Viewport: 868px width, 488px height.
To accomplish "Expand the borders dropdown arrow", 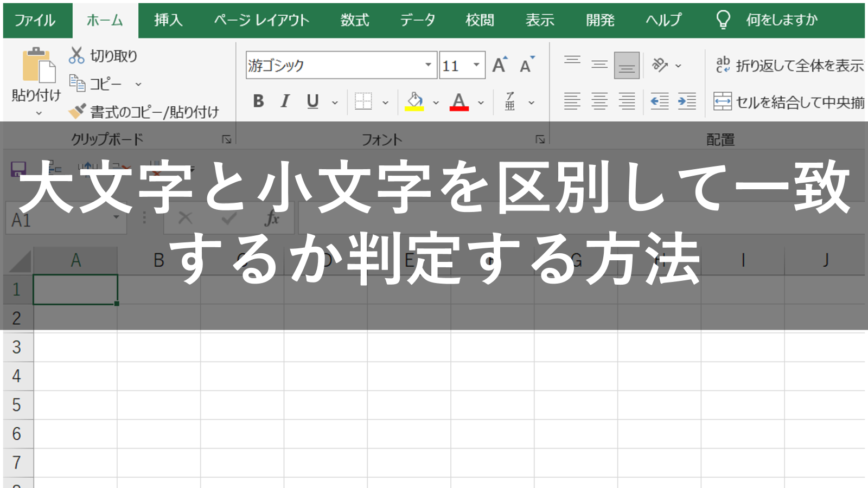I will 385,102.
